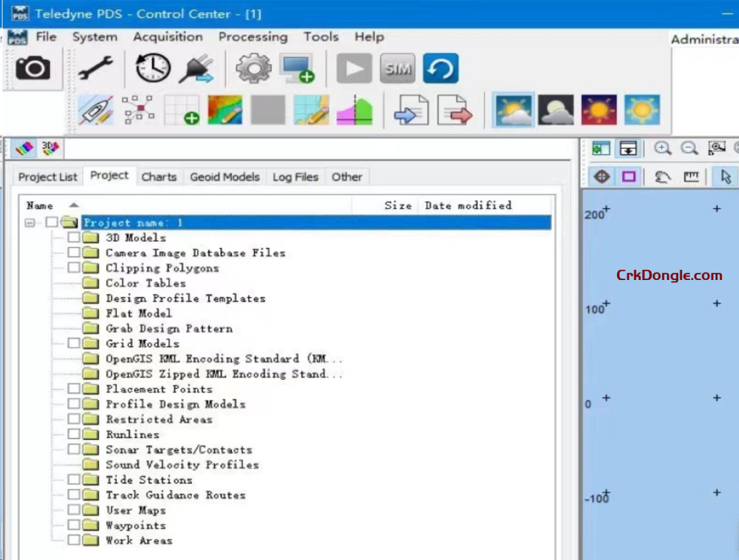Switch to the Charts tab
739x560 pixels.
tap(159, 176)
